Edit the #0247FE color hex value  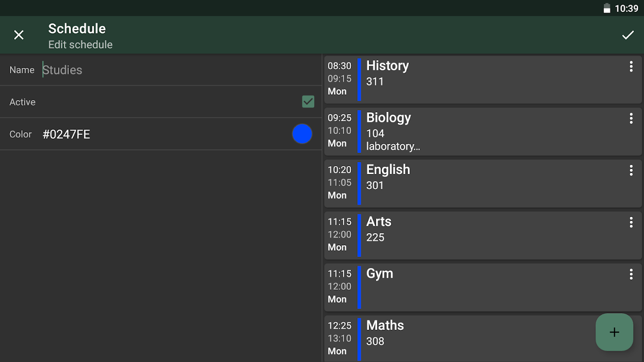pyautogui.click(x=66, y=134)
